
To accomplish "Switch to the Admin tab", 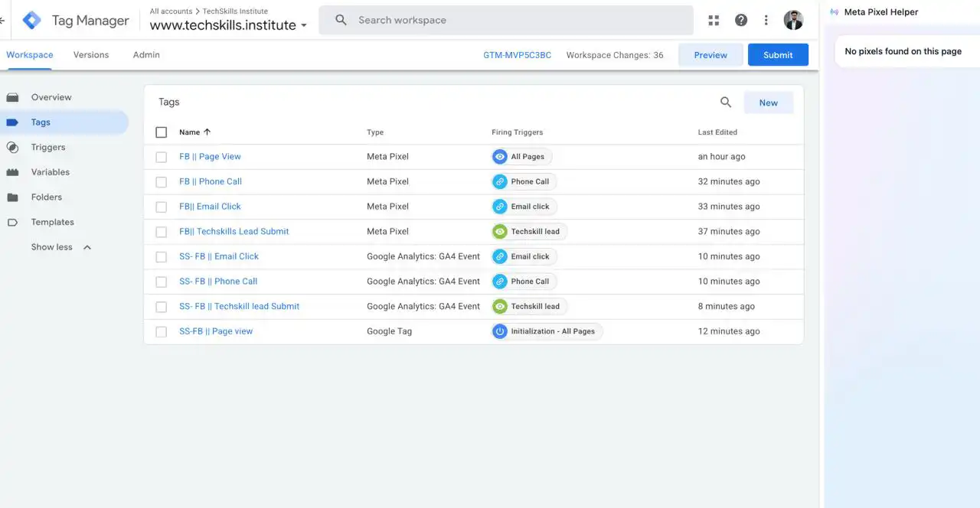I will tap(146, 55).
